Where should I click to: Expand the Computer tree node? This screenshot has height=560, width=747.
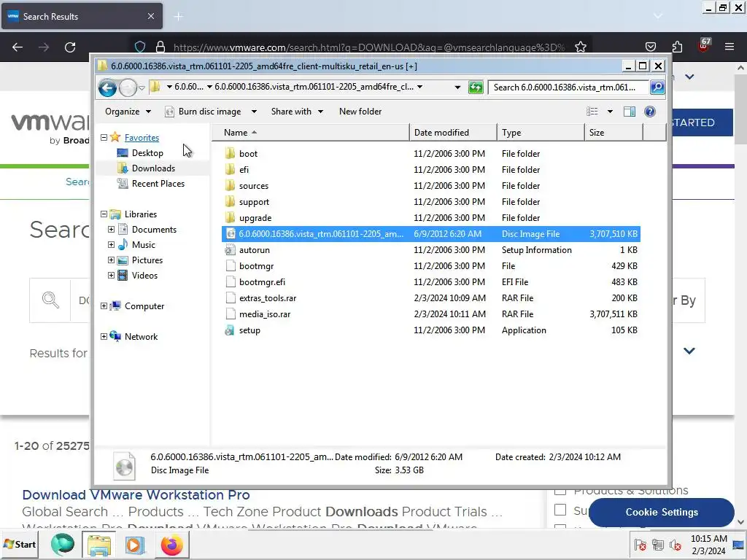coord(104,306)
